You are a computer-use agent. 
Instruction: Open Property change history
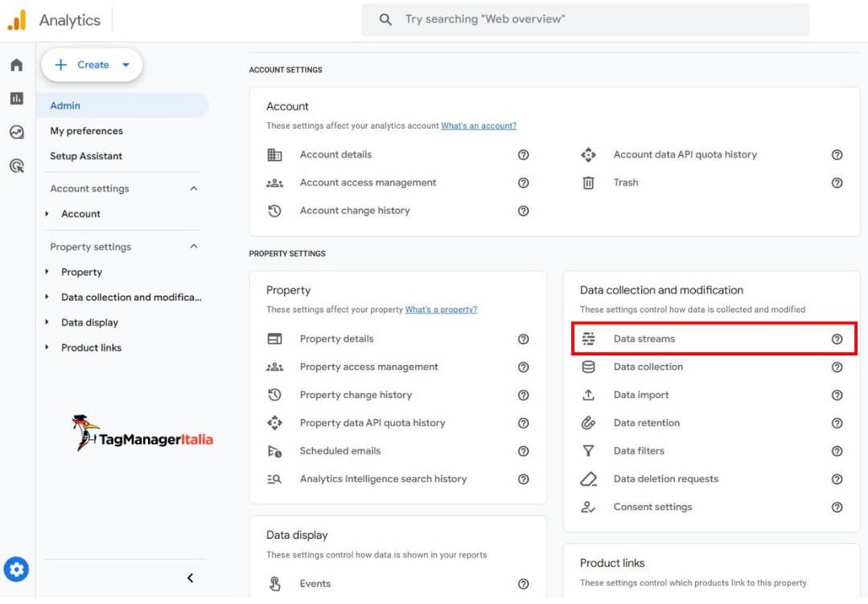pos(356,395)
